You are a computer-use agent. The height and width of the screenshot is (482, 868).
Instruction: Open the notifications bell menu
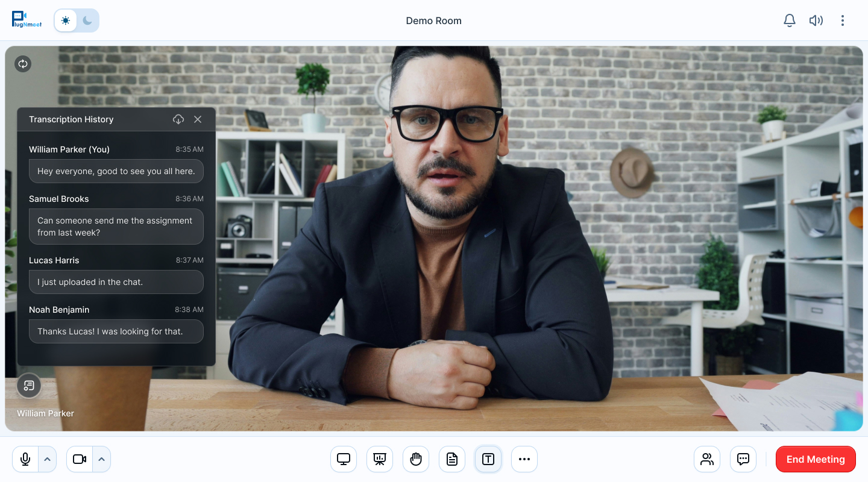pyautogui.click(x=790, y=20)
